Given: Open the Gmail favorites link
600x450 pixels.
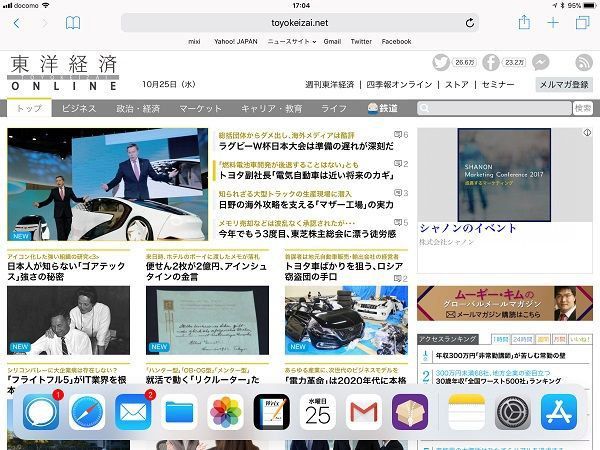Looking at the screenshot, I should 332,41.
